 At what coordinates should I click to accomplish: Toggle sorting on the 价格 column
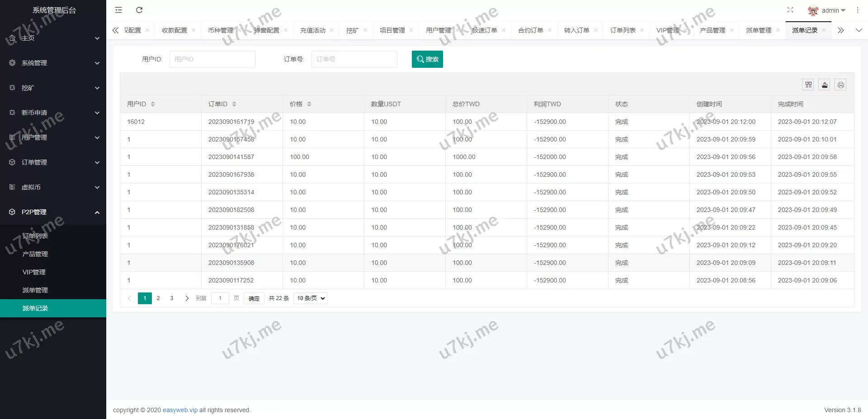click(310, 104)
